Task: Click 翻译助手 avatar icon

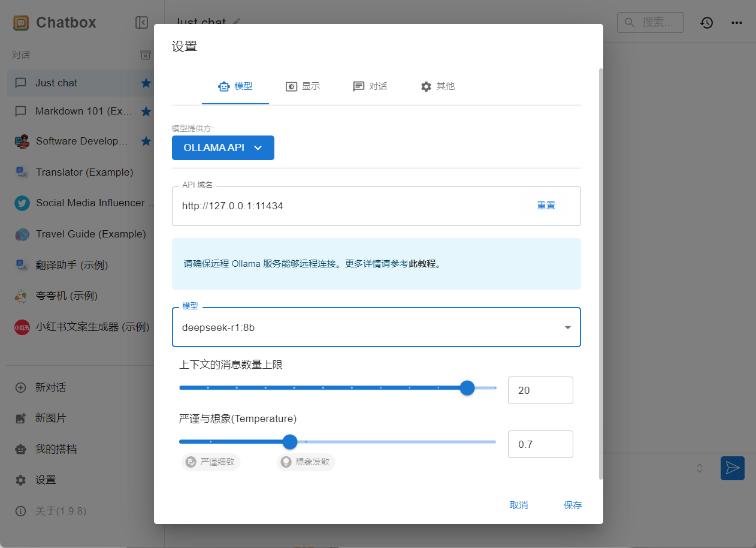Action: 22,264
